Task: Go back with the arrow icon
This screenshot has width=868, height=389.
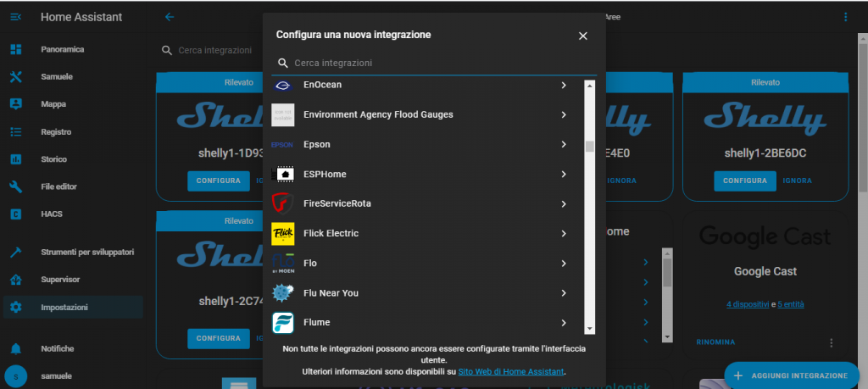Action: (x=170, y=17)
